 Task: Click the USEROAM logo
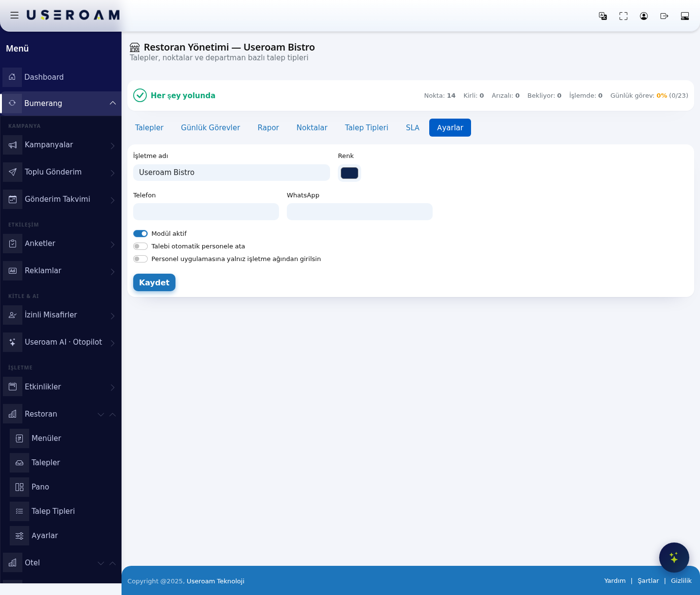tap(73, 15)
